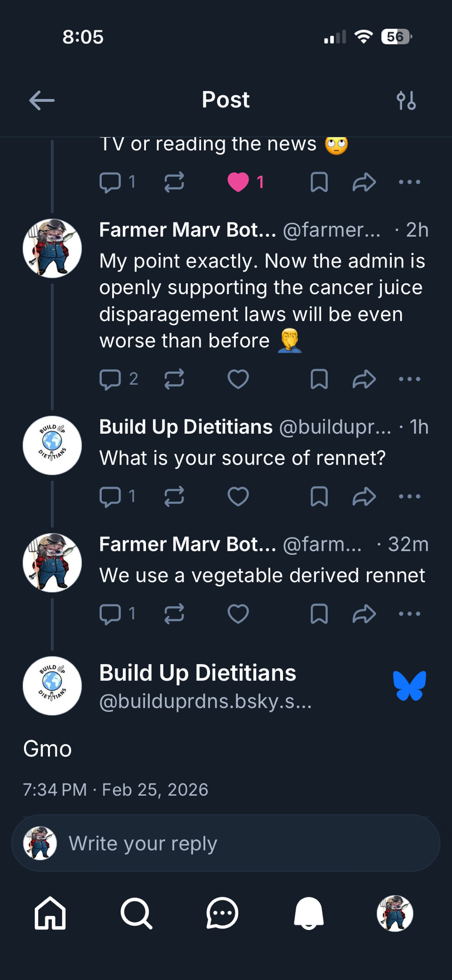Share the "vegetable derived rennet" post
This screenshot has width=452, height=980.
click(364, 613)
